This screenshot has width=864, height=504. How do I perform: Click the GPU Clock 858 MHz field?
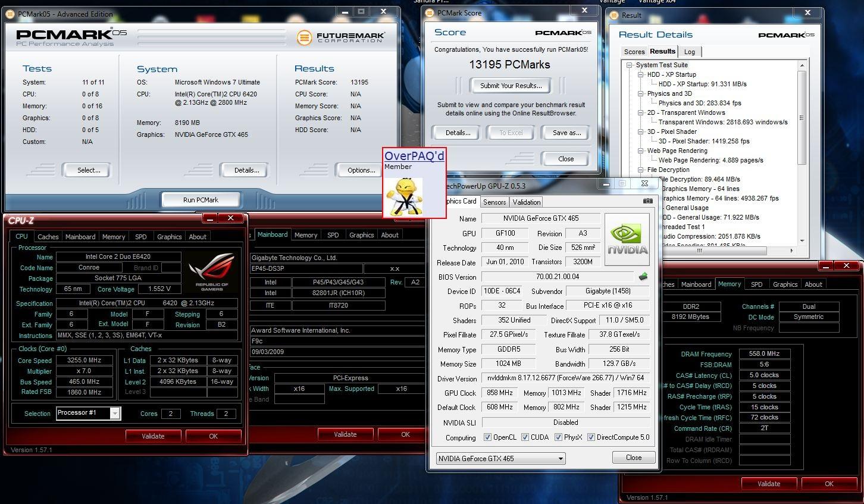point(499,393)
